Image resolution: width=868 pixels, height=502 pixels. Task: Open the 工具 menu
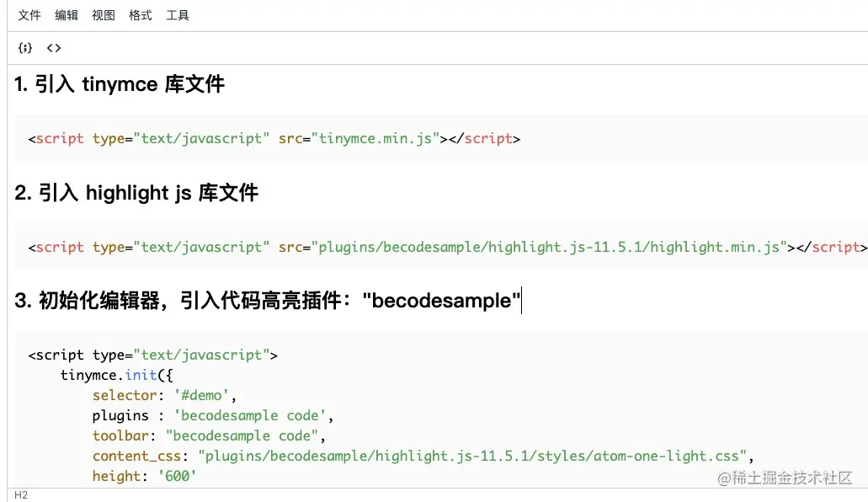[x=178, y=15]
